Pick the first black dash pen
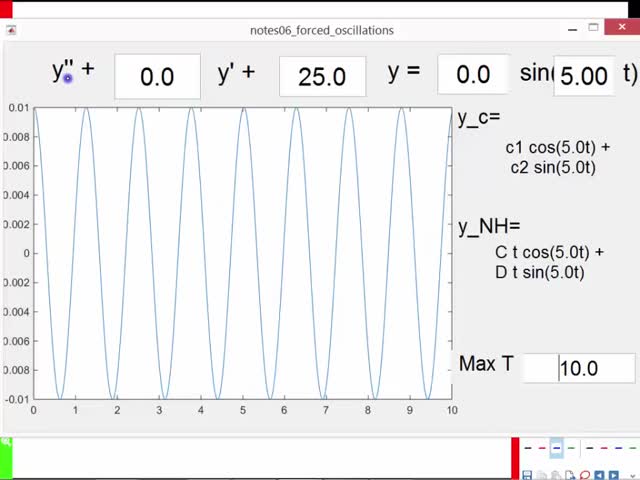This screenshot has width=640, height=480. pos(528,448)
